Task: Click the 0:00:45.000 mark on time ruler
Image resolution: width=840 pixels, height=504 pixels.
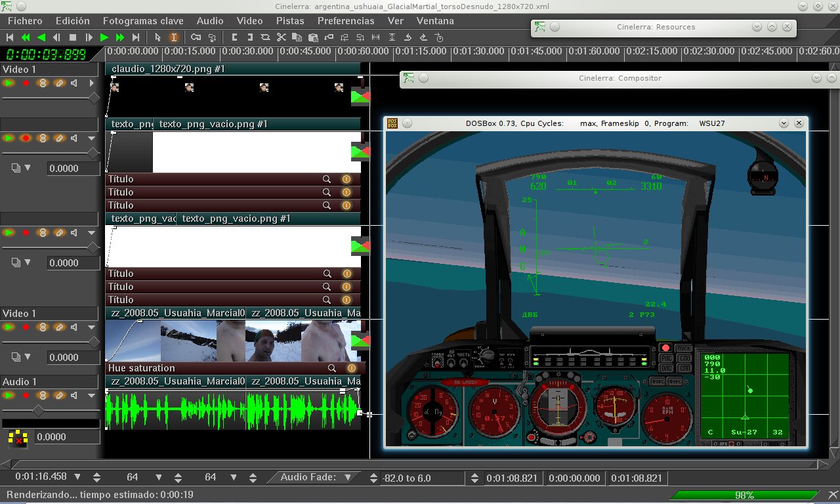Action: 306,51
